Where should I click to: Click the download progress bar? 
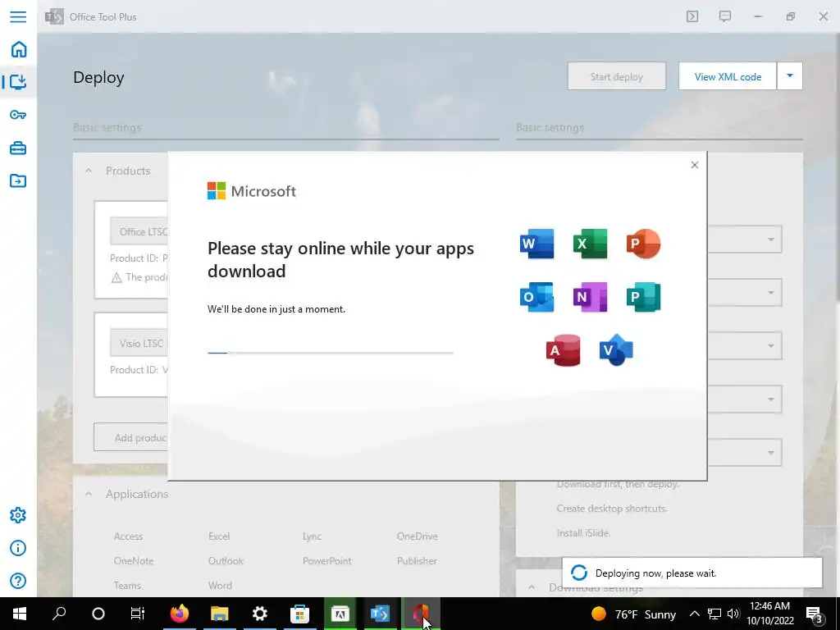330,353
